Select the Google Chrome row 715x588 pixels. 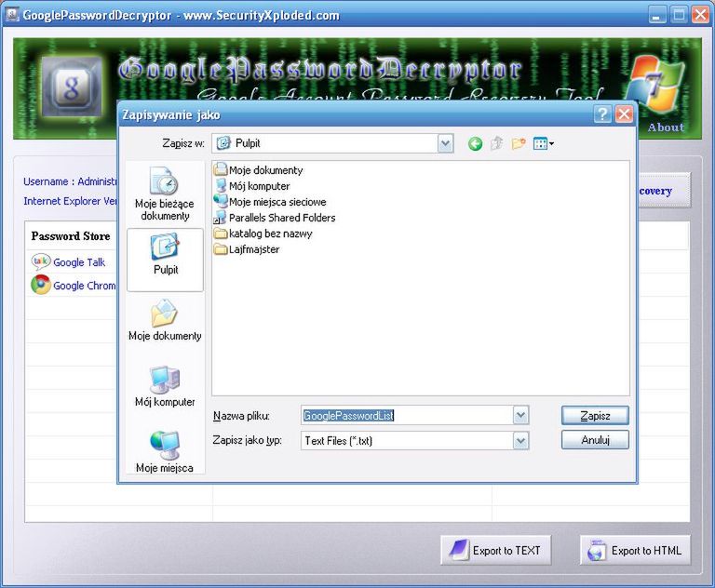click(73, 286)
